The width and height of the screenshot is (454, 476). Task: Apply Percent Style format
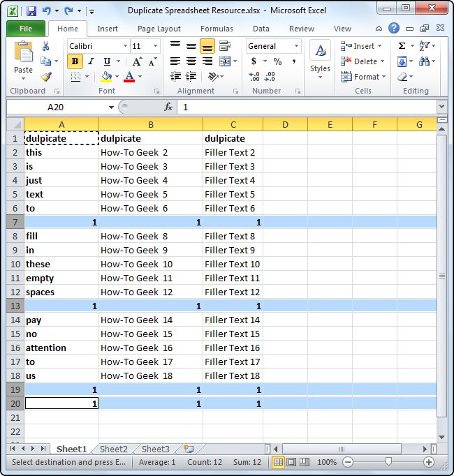tap(277, 61)
